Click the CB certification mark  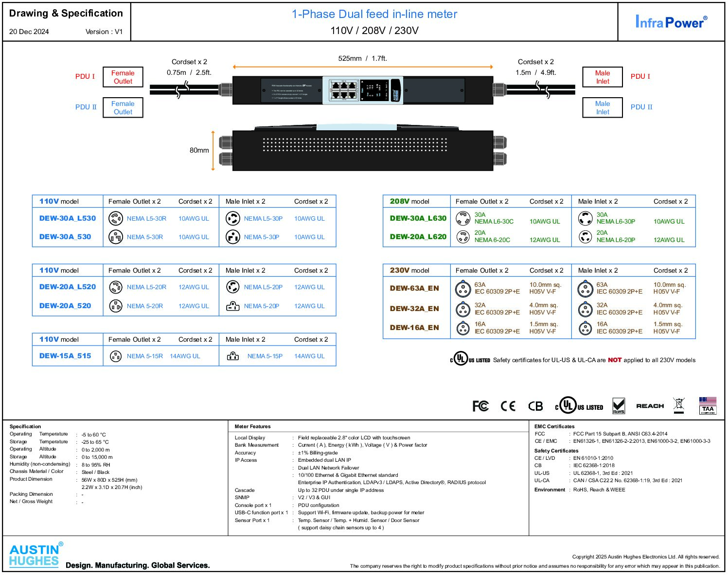(x=535, y=406)
